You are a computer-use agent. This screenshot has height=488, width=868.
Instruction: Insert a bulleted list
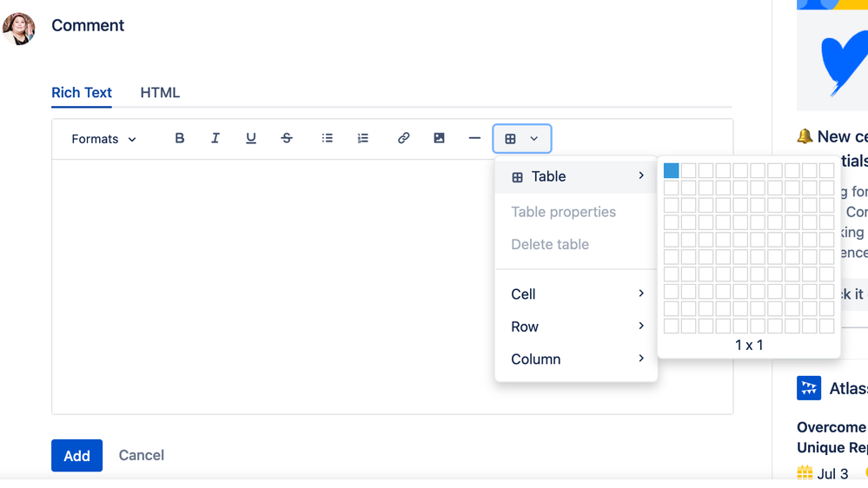click(328, 138)
